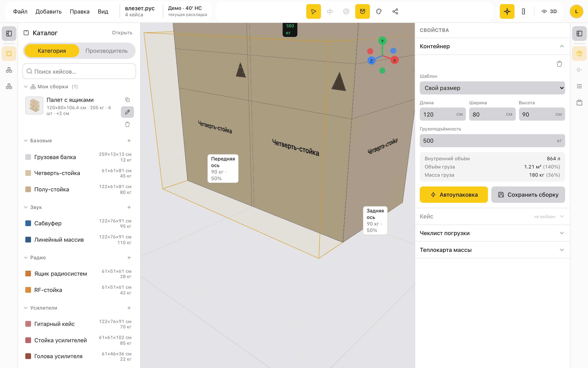This screenshot has height=368, width=588.
Task: Collapse the right properties panel icon
Action: pos(579,33)
